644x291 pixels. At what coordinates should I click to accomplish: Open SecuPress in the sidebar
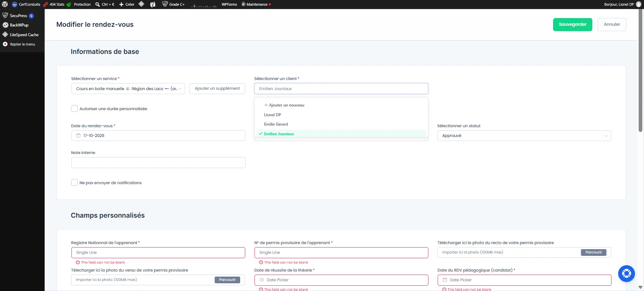(x=18, y=15)
